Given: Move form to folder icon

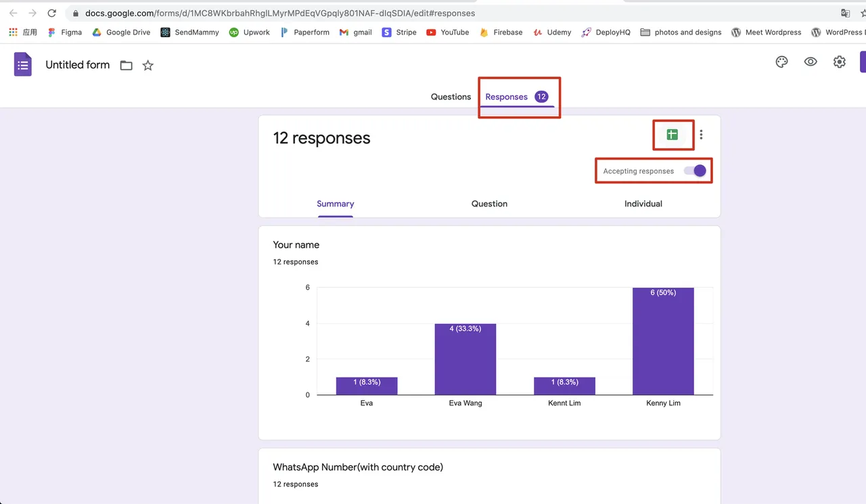Looking at the screenshot, I should (x=127, y=66).
